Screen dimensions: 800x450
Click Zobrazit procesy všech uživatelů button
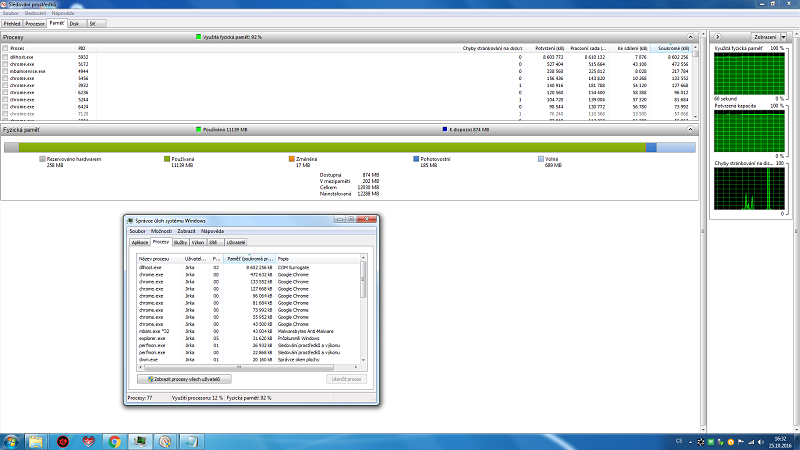click(184, 379)
